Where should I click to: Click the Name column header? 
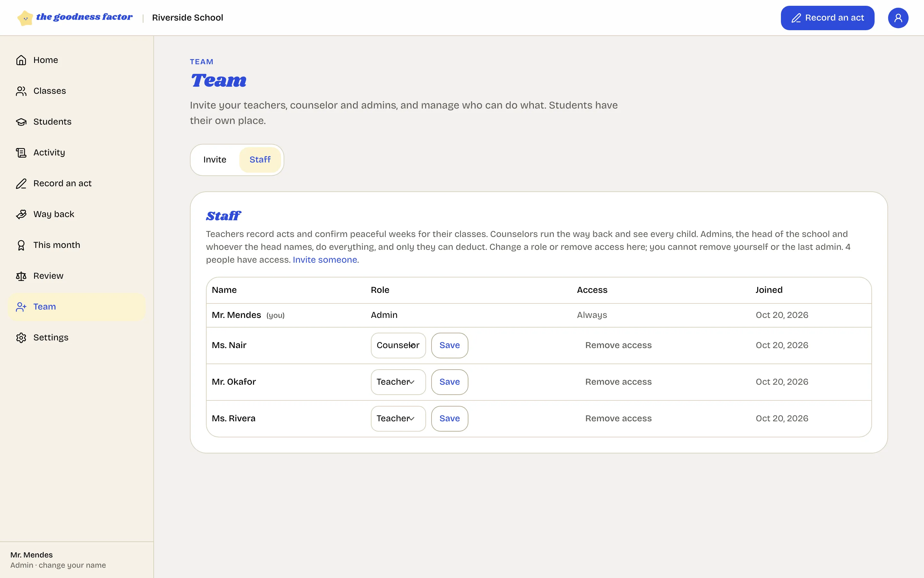click(x=224, y=290)
